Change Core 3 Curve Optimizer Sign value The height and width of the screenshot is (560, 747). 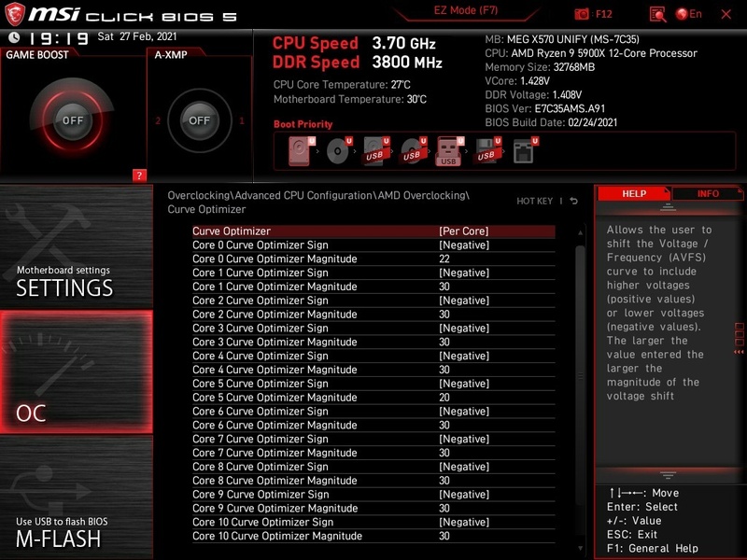tap(464, 329)
